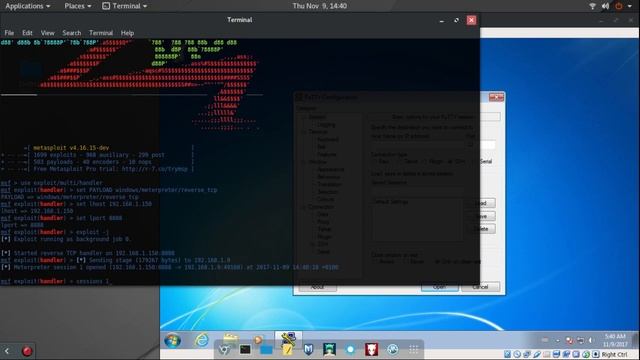Open the View menu in Terminal
Viewport: 640px width, 360px height.
[x=47, y=33]
